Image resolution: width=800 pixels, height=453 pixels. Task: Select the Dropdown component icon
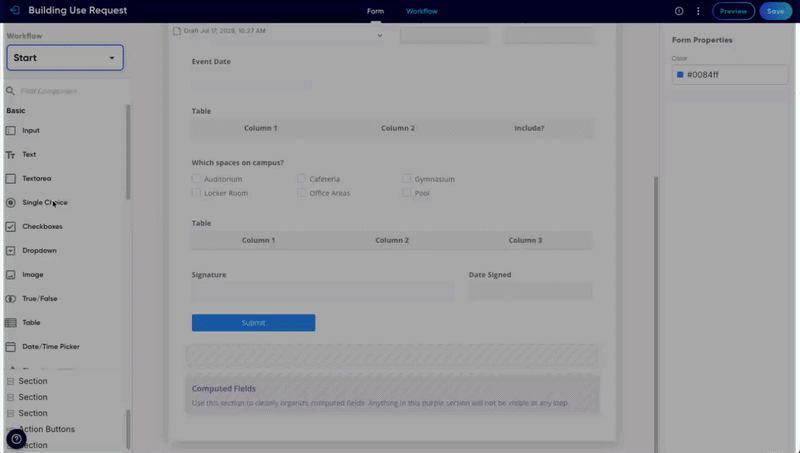pos(11,250)
